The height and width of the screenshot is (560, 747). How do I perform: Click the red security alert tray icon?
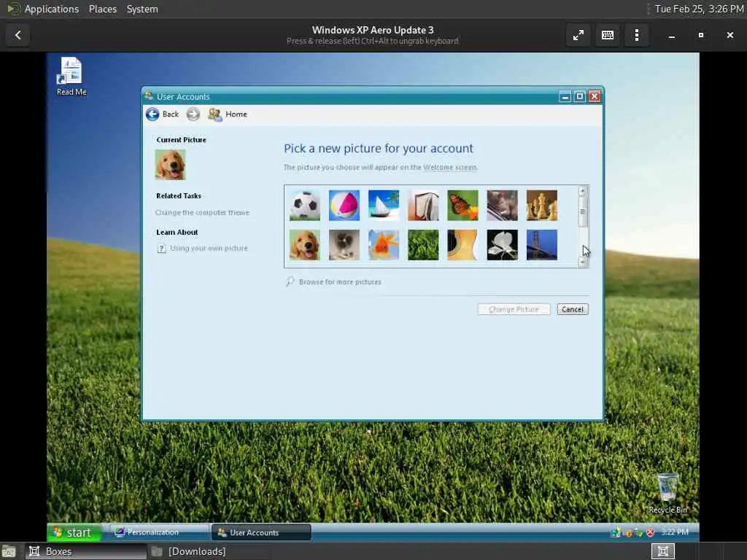[x=650, y=532]
